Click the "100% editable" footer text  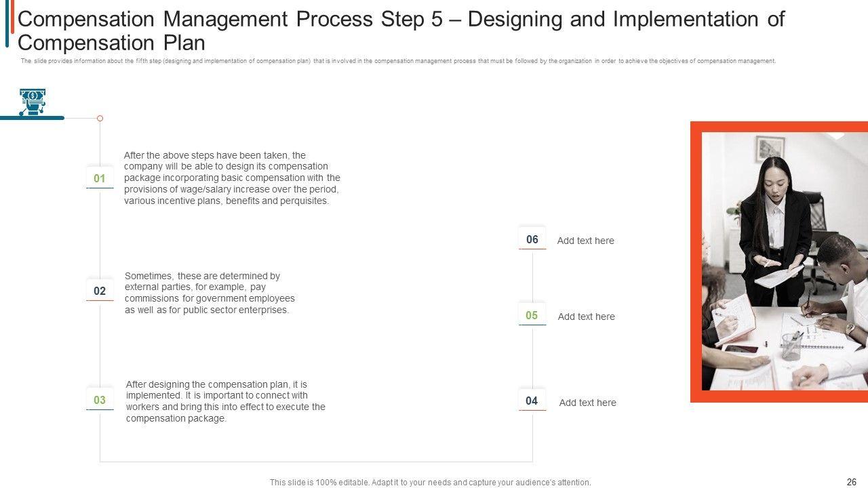pos(430,483)
